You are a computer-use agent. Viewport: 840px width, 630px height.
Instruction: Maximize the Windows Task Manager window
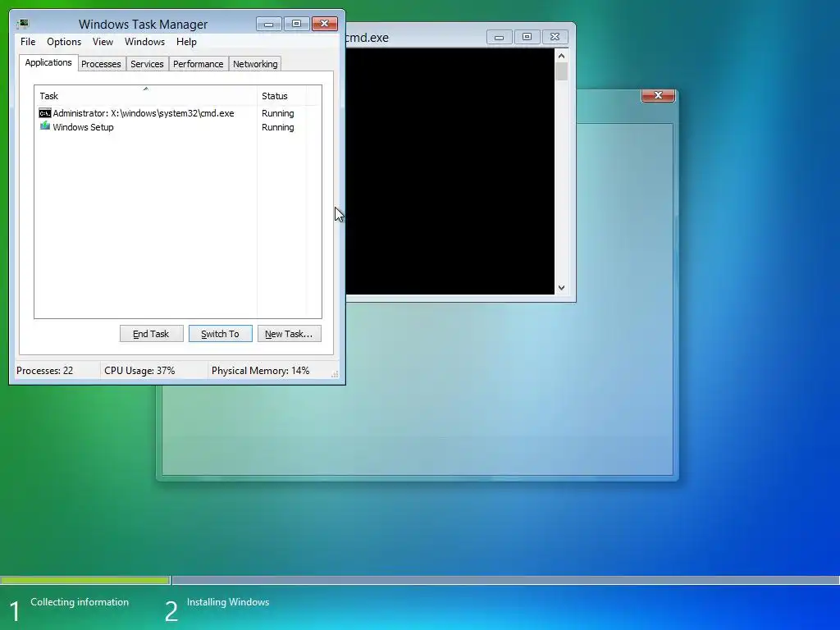tap(296, 24)
